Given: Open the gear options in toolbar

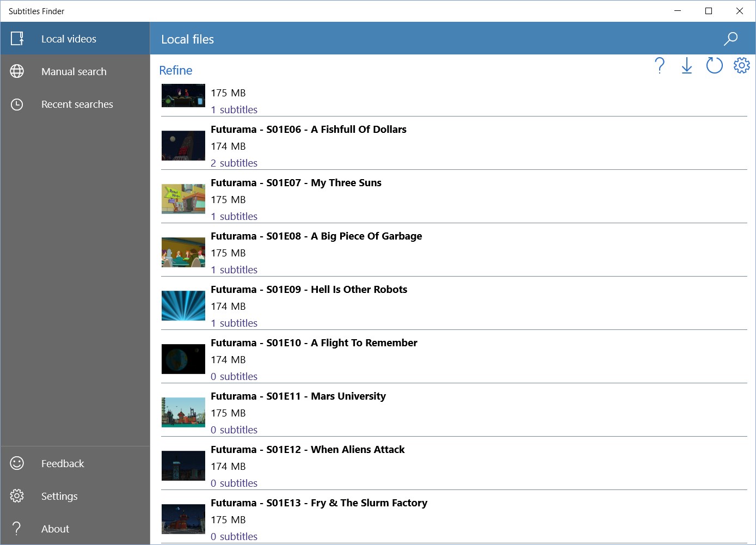Looking at the screenshot, I should point(741,66).
